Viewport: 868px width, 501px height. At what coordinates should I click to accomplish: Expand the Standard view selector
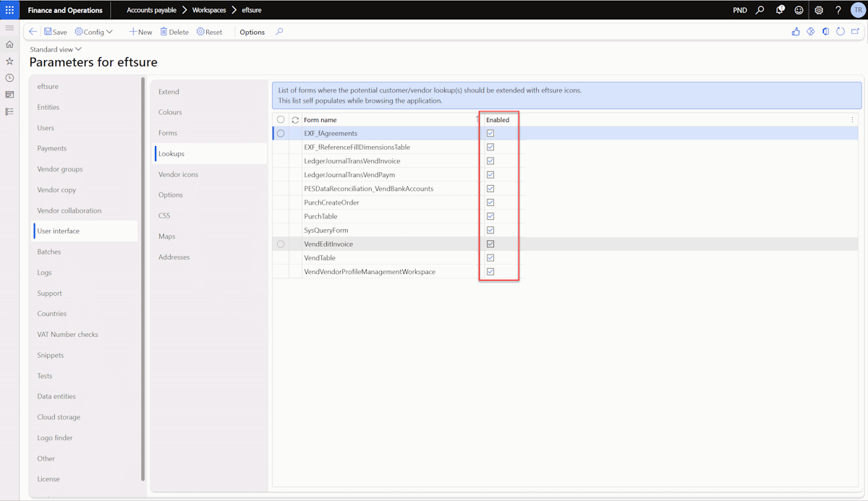pos(56,49)
